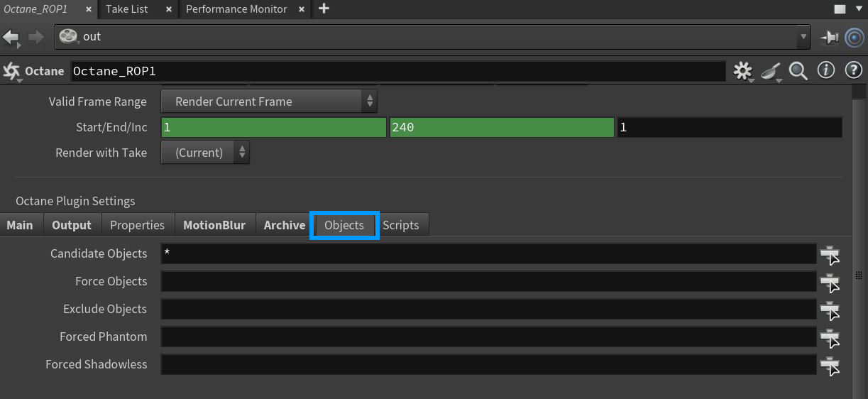Open node chooser for Forced Phantom
868x399 pixels.
(830, 338)
